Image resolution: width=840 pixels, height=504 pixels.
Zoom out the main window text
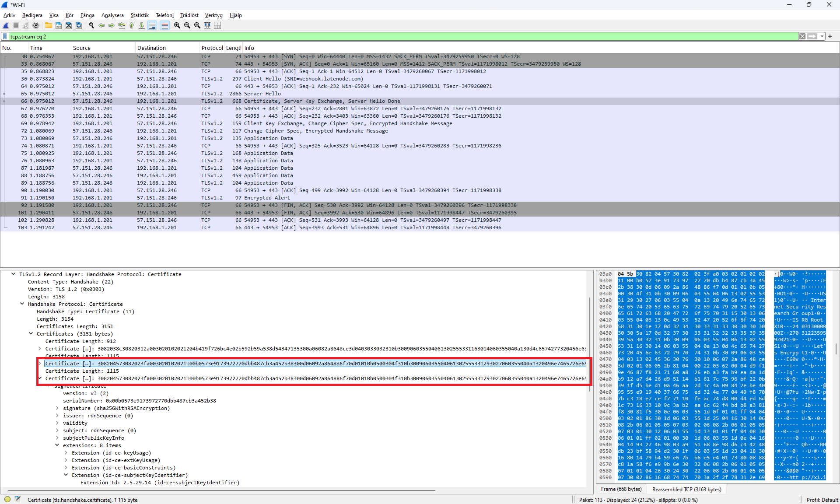click(187, 25)
